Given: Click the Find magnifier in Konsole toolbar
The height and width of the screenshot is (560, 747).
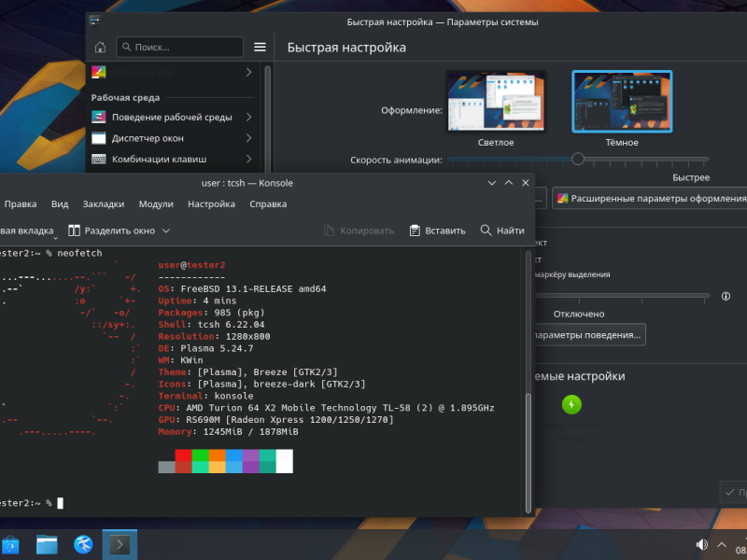Looking at the screenshot, I should (486, 231).
